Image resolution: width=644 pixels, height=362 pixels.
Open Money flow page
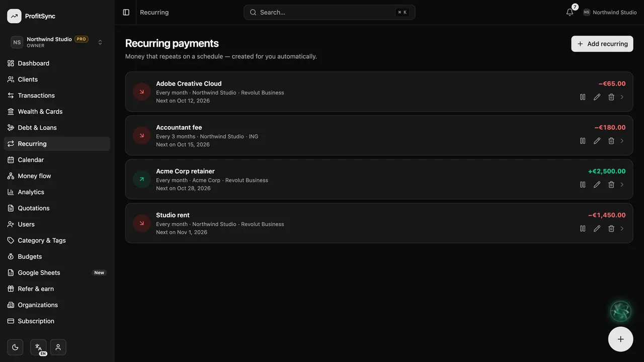pyautogui.click(x=57, y=176)
